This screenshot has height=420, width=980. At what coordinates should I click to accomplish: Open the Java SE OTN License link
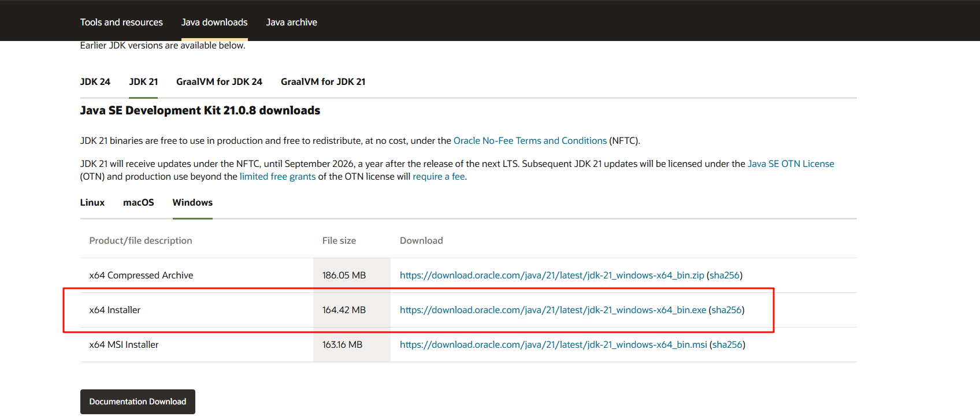click(790, 163)
